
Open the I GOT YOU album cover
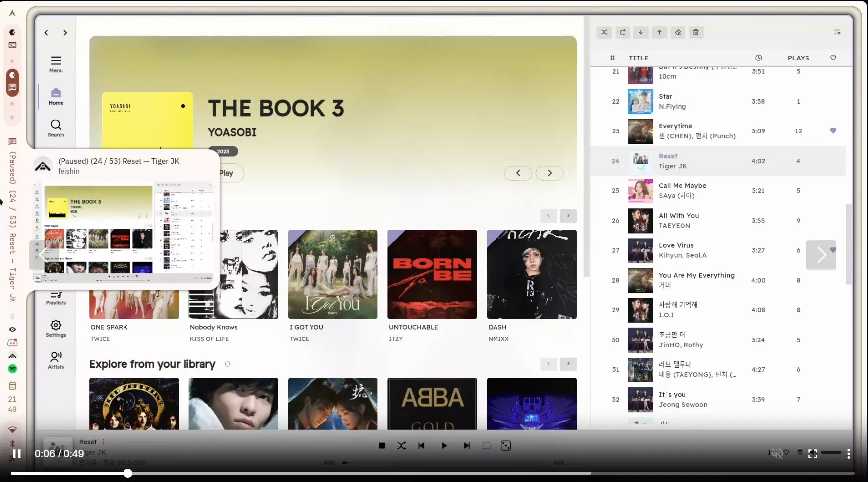tap(333, 274)
